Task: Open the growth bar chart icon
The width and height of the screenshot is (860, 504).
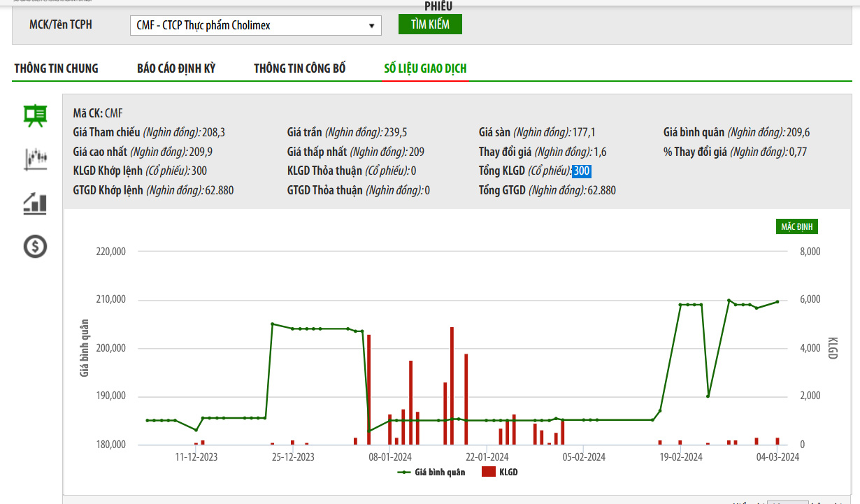Action: point(35,203)
